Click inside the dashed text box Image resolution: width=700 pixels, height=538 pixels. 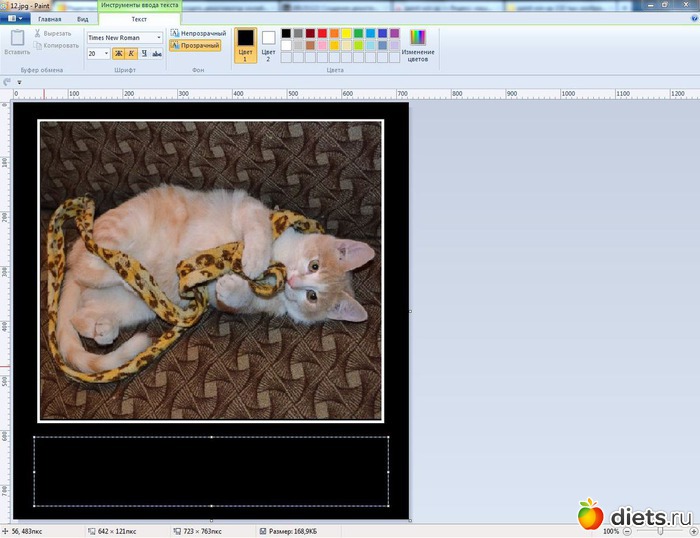click(x=211, y=471)
